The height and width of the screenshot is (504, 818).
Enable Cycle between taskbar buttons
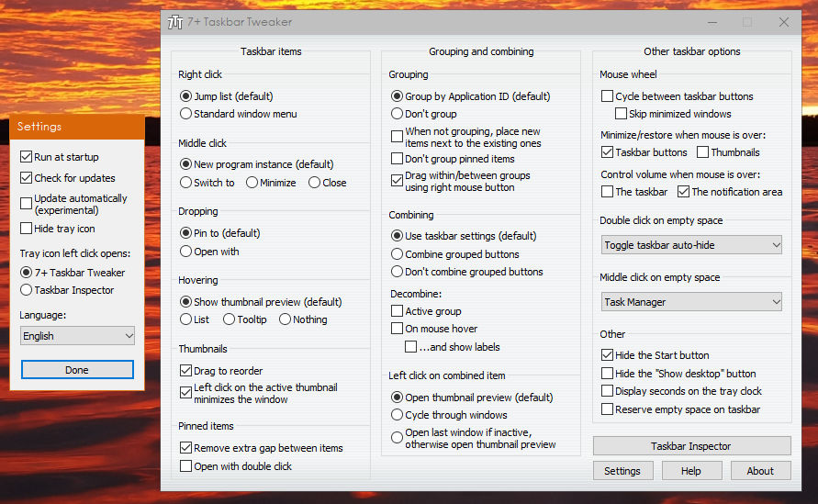click(678, 96)
